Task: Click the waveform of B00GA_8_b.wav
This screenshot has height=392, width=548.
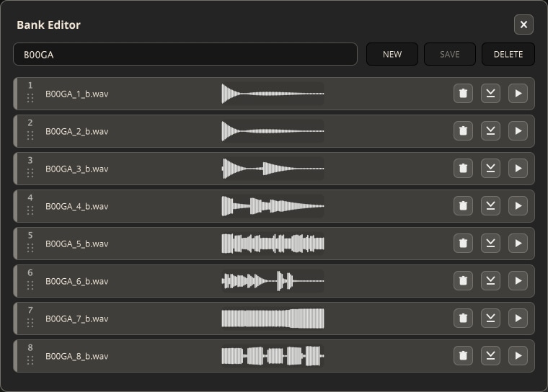Action: pyautogui.click(x=273, y=356)
